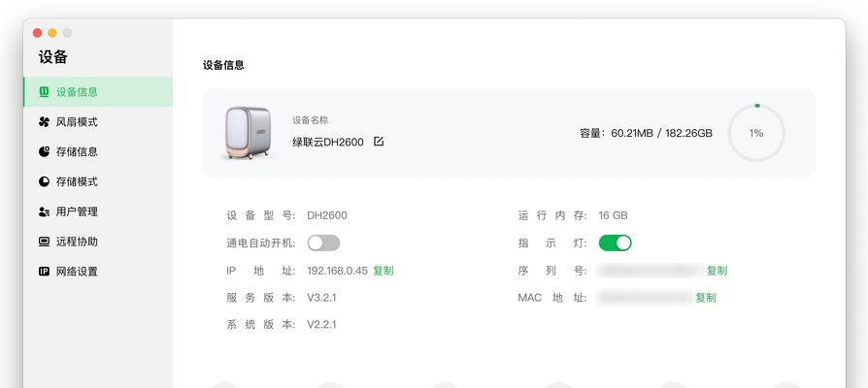Open the 风扇模式 fan icon
868x388 pixels.
click(44, 121)
